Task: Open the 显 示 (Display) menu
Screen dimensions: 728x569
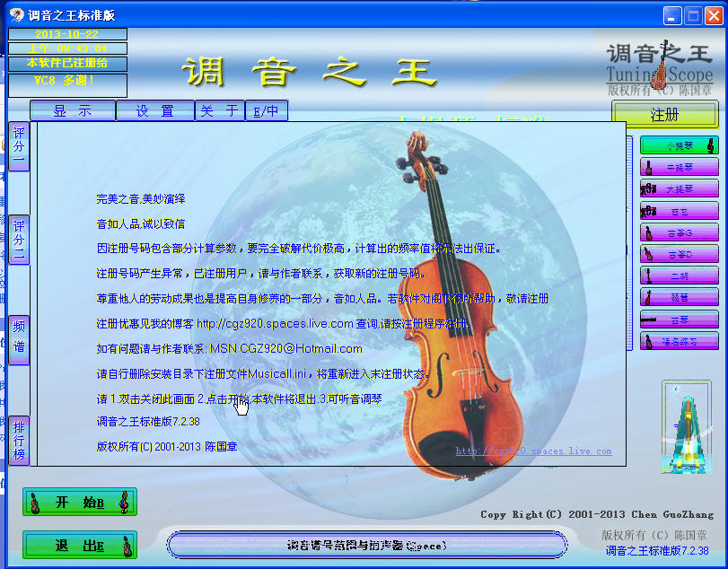Action: [74, 109]
